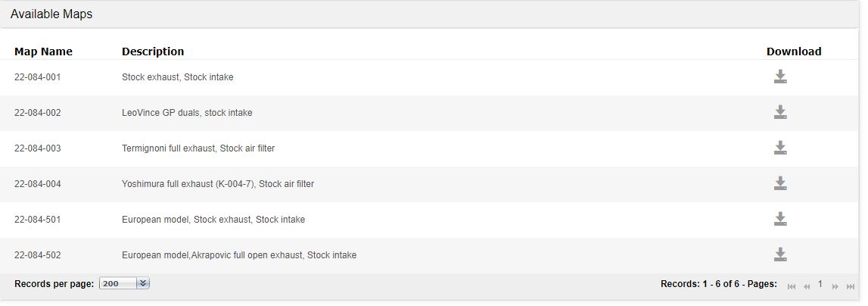Jump to the last page of records

(851, 286)
